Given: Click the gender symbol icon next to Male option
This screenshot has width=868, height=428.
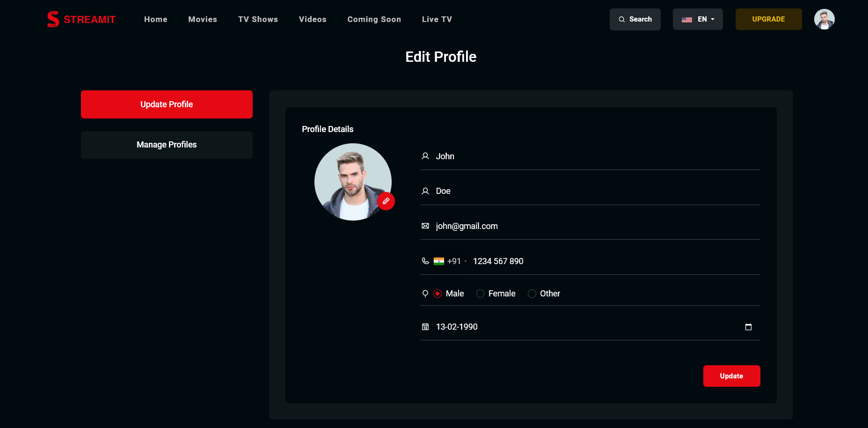Looking at the screenshot, I should tap(425, 293).
